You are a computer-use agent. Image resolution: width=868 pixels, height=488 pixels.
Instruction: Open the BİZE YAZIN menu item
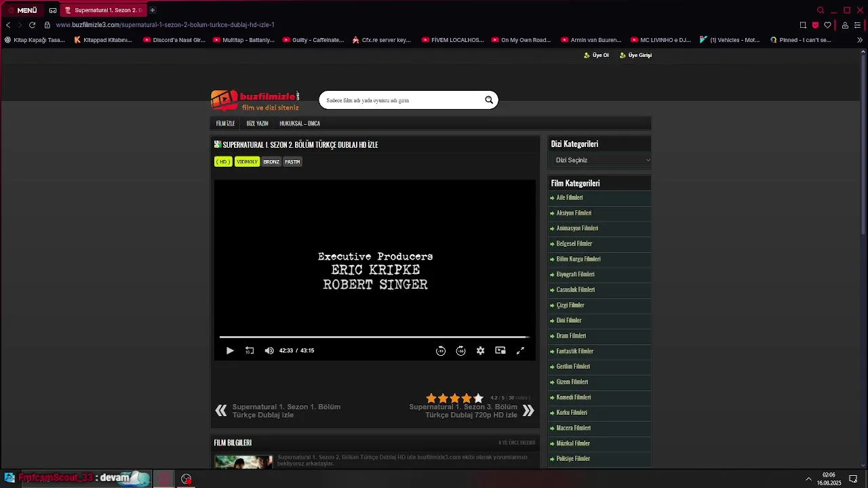(x=257, y=123)
